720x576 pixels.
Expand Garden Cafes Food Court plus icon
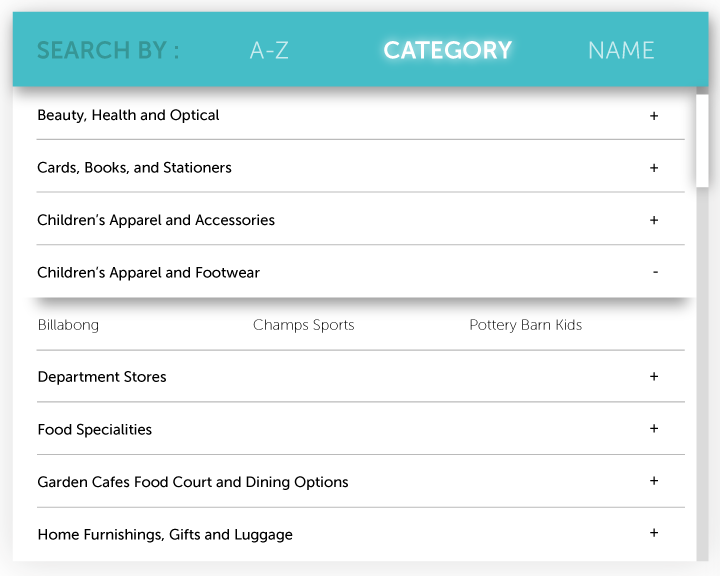click(654, 481)
